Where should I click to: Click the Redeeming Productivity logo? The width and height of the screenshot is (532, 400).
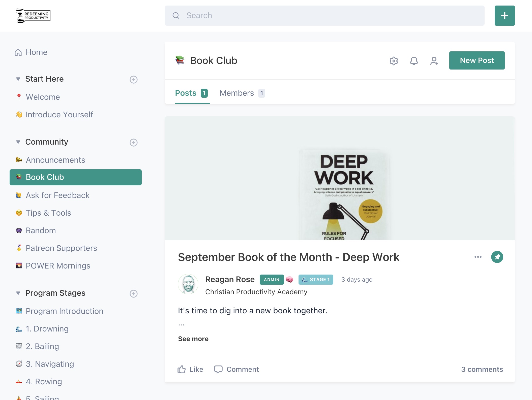click(x=33, y=16)
